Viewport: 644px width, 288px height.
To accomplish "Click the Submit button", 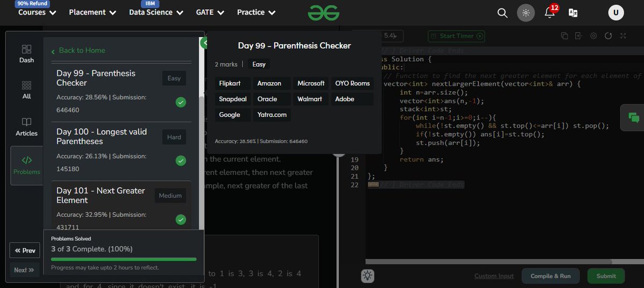I will [x=606, y=276].
